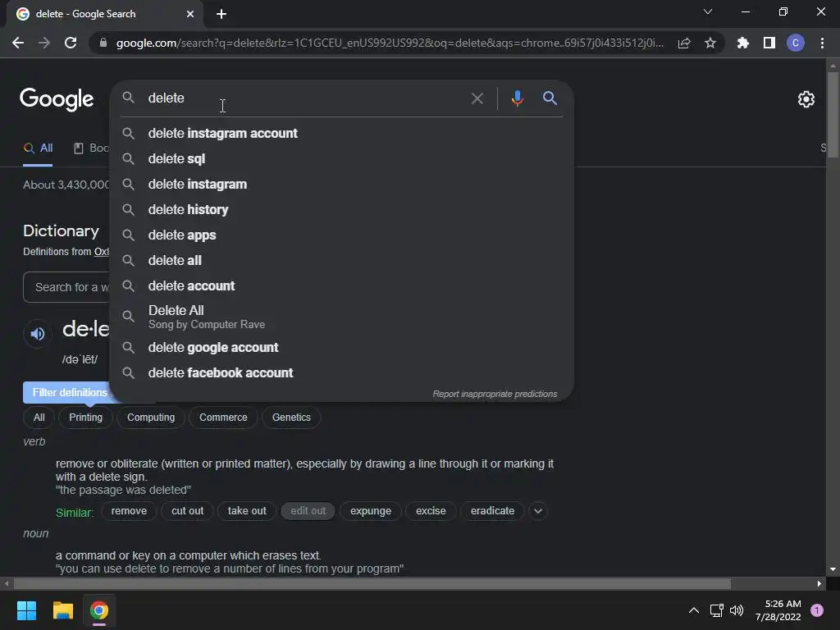
Task: Close the 'delete - Google Search' tab
Action: 190,14
